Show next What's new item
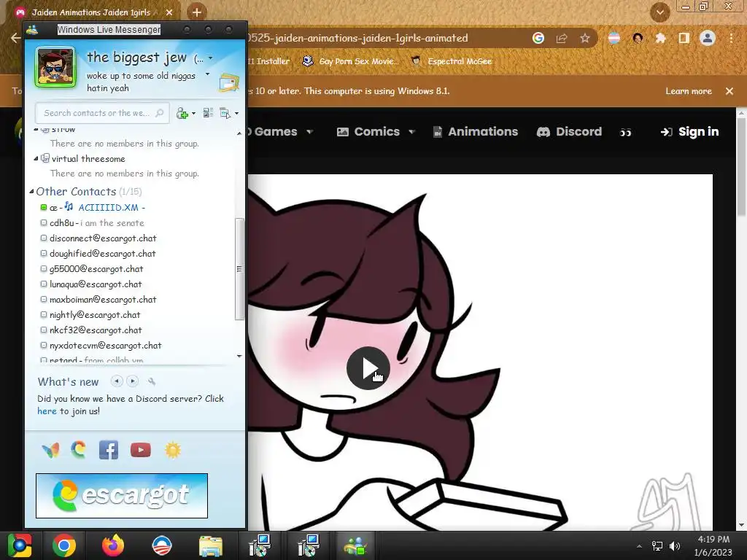Image resolution: width=747 pixels, height=560 pixels. pos(133,381)
